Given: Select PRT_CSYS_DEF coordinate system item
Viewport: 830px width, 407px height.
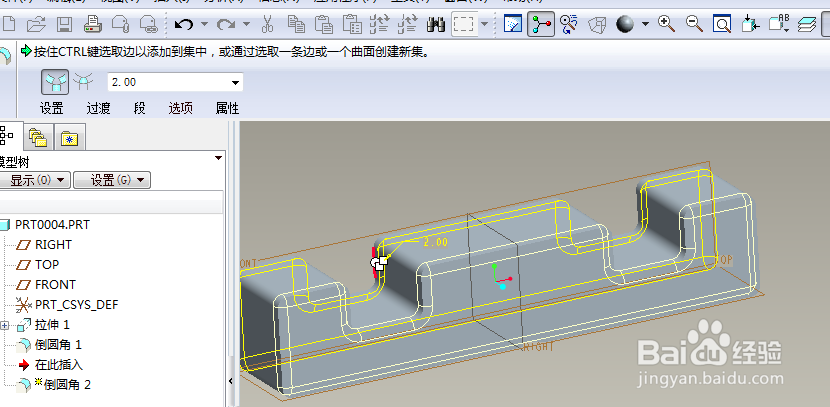Looking at the screenshot, I should (x=76, y=305).
